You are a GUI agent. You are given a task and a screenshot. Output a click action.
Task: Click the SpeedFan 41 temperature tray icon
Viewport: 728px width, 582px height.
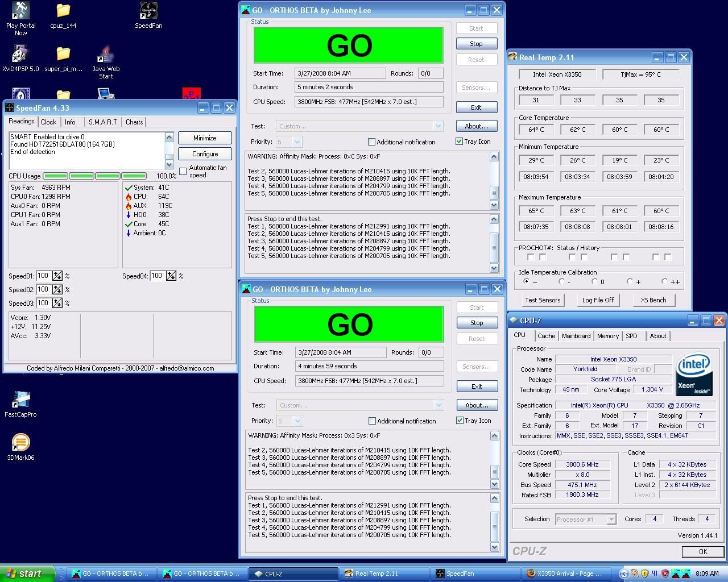(655, 573)
